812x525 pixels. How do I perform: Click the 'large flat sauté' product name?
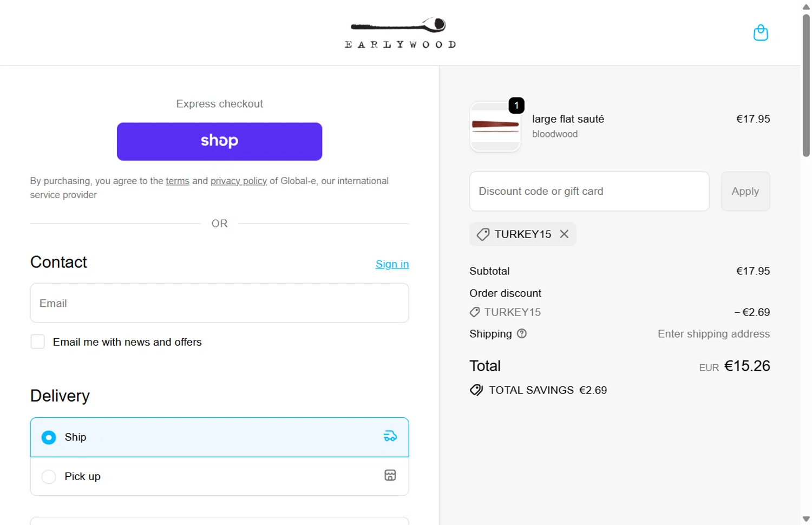point(568,119)
